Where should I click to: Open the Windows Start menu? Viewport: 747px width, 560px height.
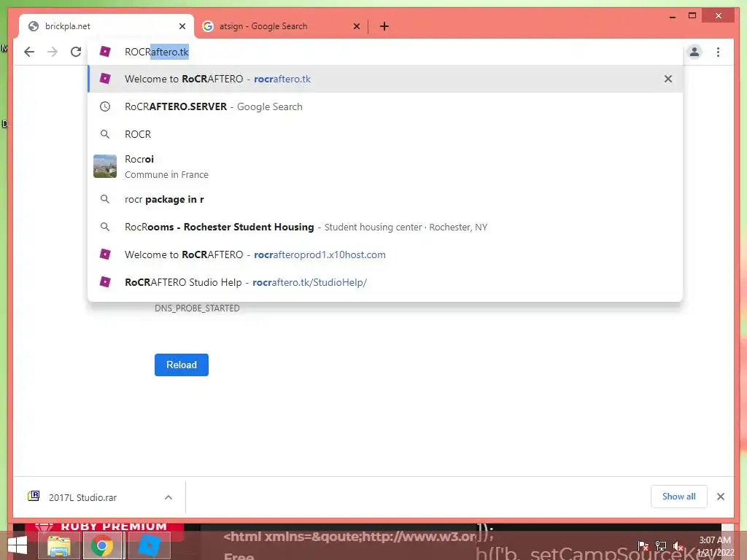[18, 545]
